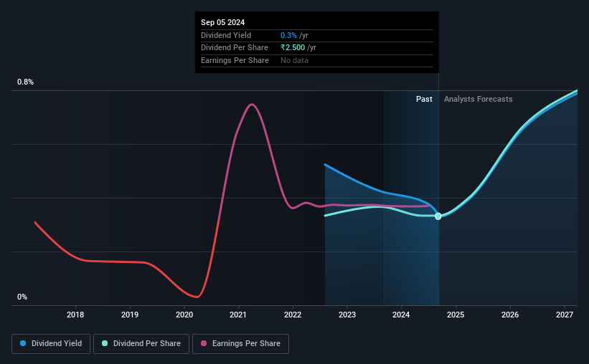This screenshot has height=364, width=589.
Task: Click the 0% y-axis label
Action: [x=22, y=297]
